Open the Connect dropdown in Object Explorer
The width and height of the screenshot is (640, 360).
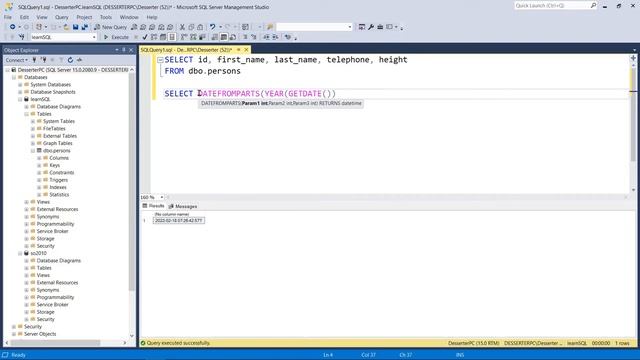[x=17, y=60]
